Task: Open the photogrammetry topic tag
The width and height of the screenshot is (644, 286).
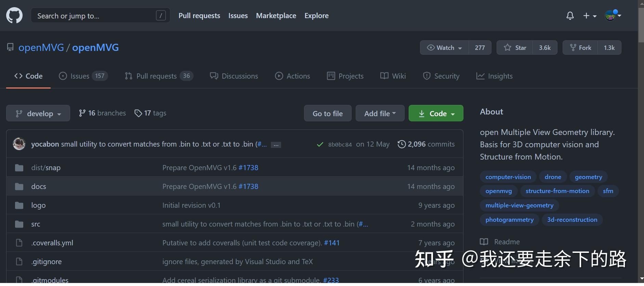Action: click(510, 220)
